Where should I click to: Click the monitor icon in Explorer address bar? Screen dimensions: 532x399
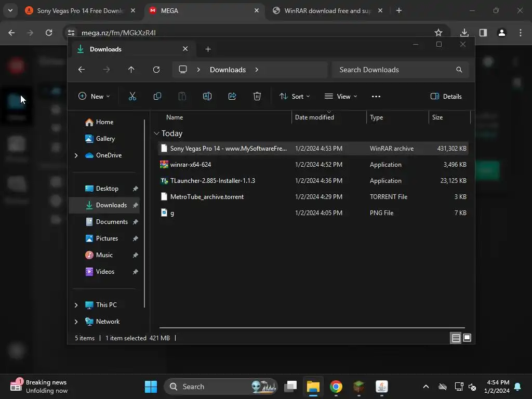click(x=183, y=70)
